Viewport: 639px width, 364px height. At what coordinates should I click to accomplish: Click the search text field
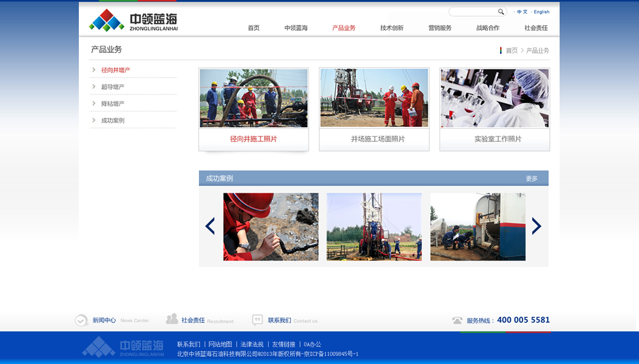pyautogui.click(x=473, y=12)
